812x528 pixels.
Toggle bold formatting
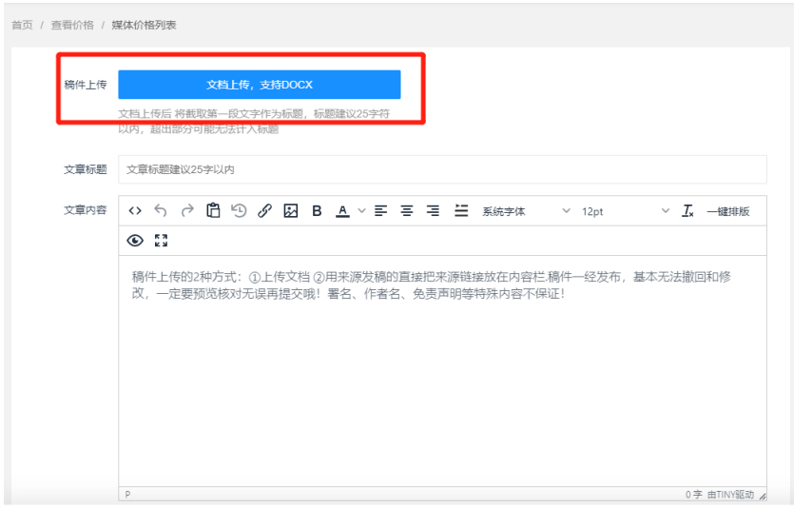317,211
